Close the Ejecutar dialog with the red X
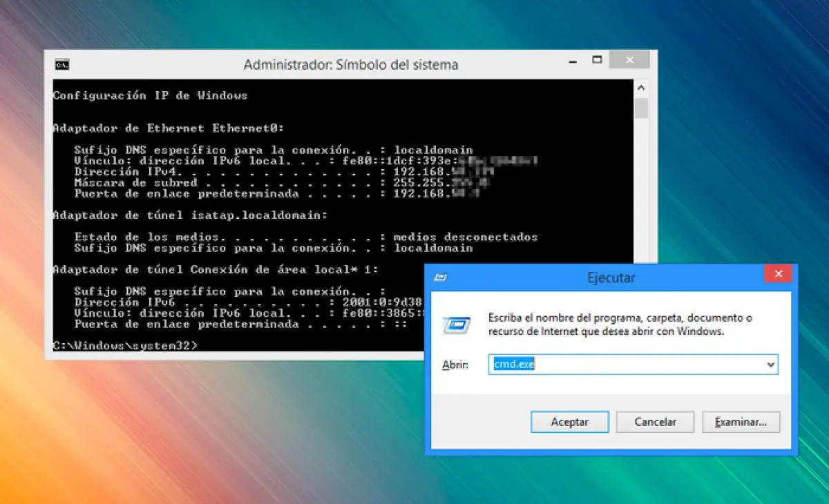829x504 pixels. coord(778,274)
